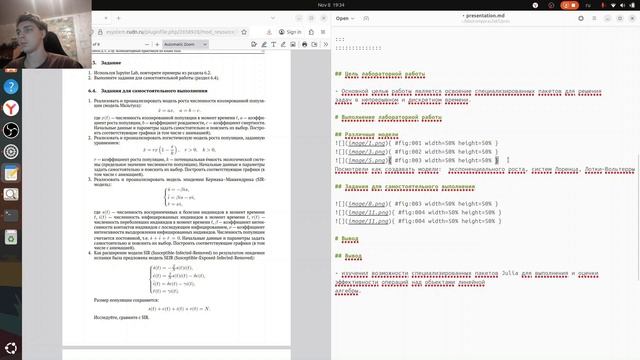Select the PDF highlight tool
This screenshot has height=360, width=640.
(x=264, y=44)
